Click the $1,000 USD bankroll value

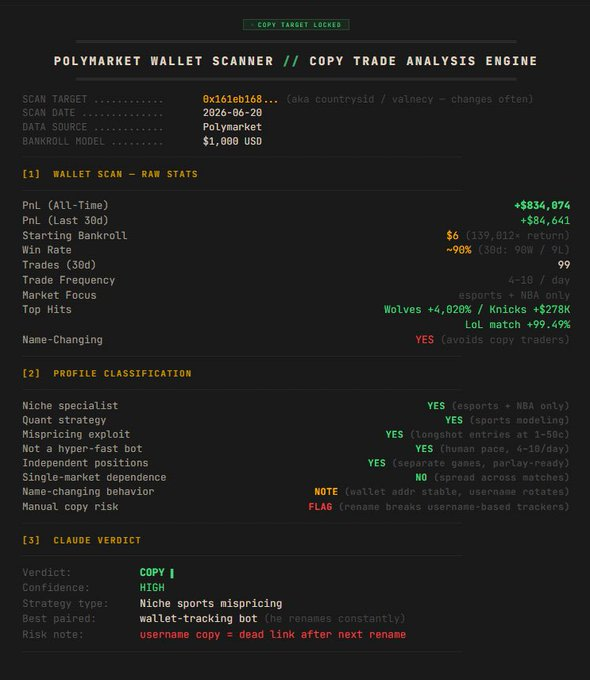232,141
